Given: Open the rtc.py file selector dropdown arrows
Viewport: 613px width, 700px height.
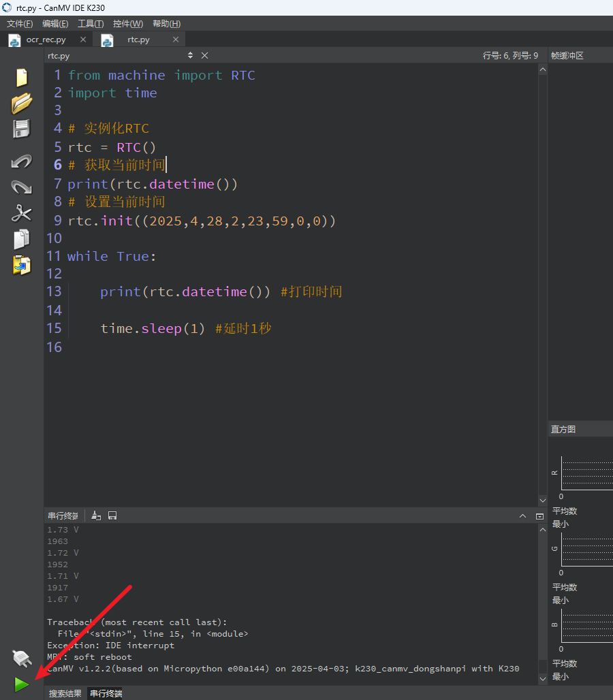Looking at the screenshot, I should tap(190, 55).
